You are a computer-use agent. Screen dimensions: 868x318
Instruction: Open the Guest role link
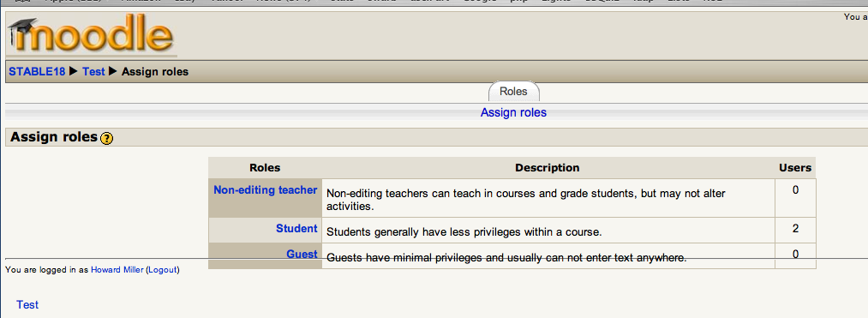tap(302, 255)
